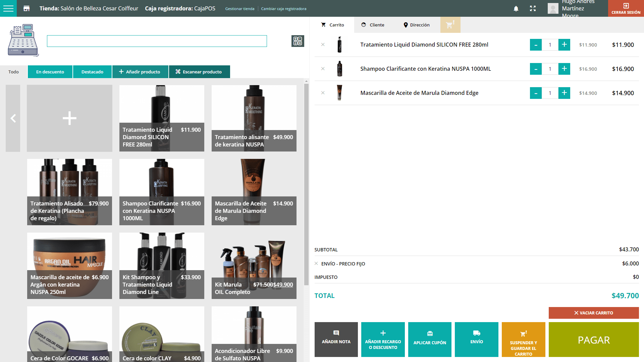Screen dimensions: 644x362
Task: Increase Mascarilla de Marula quantity
Action: (564, 93)
